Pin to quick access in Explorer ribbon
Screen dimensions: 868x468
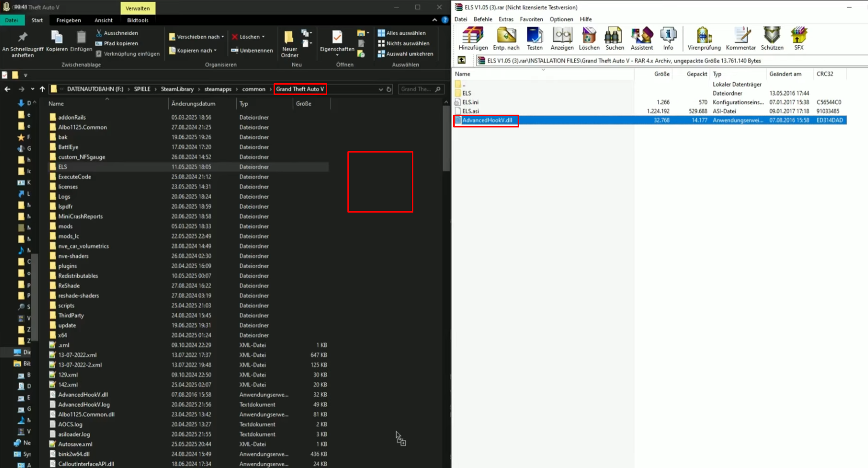coord(23,44)
